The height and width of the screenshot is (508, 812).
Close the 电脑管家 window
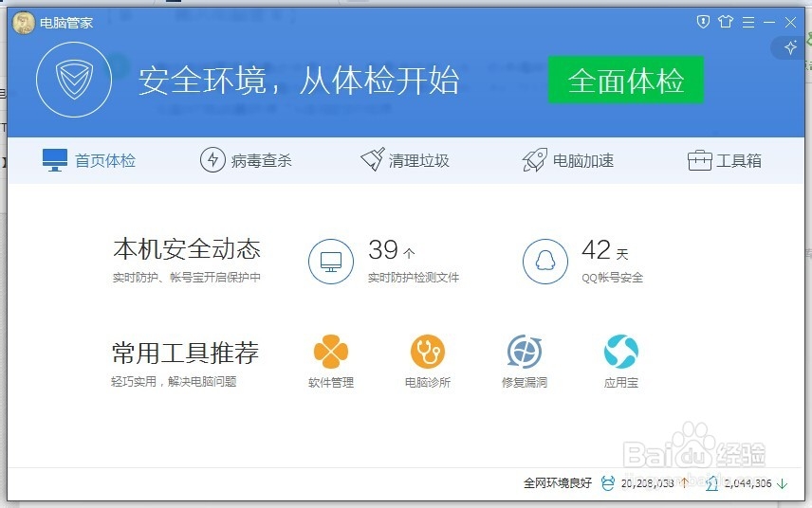click(x=791, y=22)
